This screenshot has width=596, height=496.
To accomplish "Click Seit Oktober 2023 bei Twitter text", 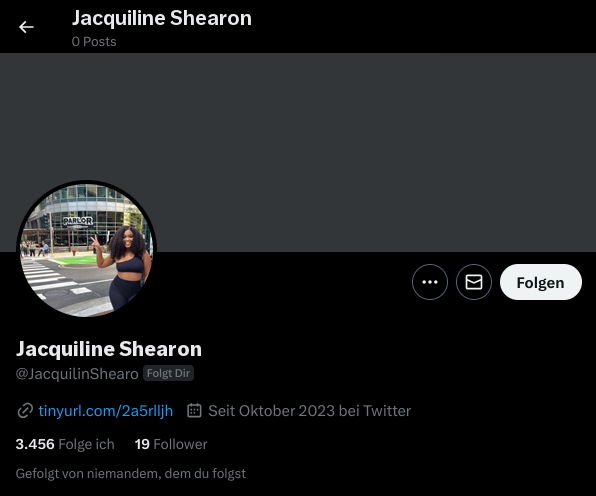I will pos(310,411).
